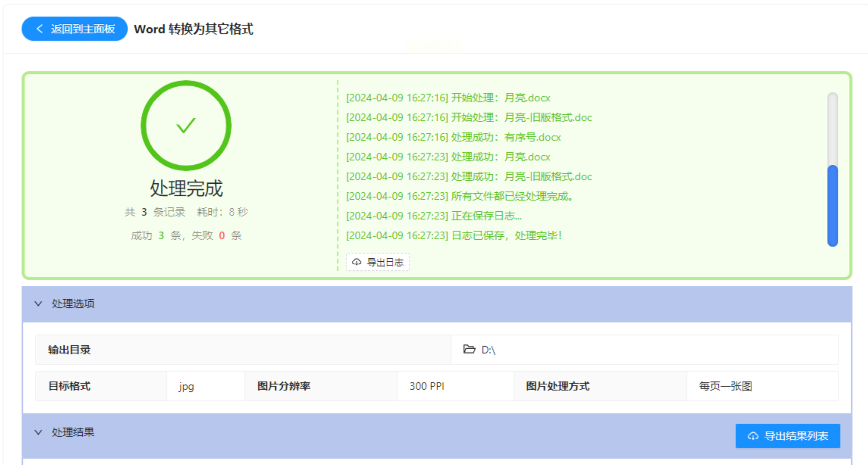Open the D:\ output directory path
This screenshot has width=868, height=465.
[x=488, y=350]
